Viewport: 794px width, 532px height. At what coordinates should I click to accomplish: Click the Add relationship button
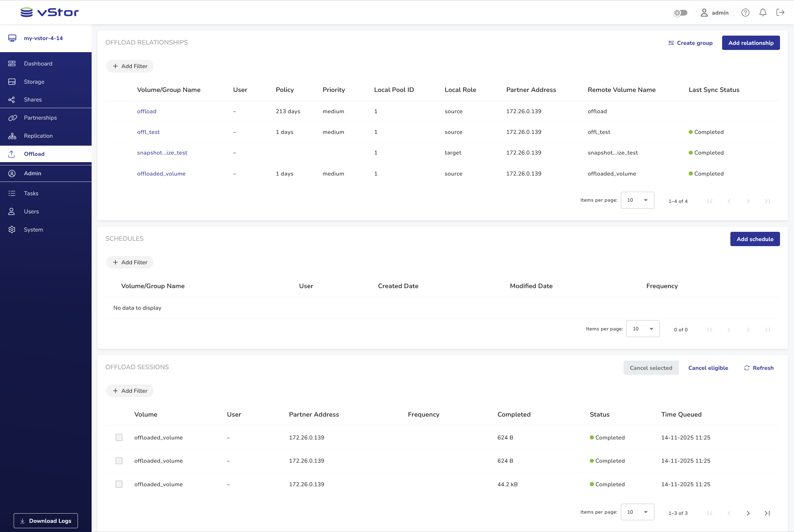pyautogui.click(x=750, y=43)
